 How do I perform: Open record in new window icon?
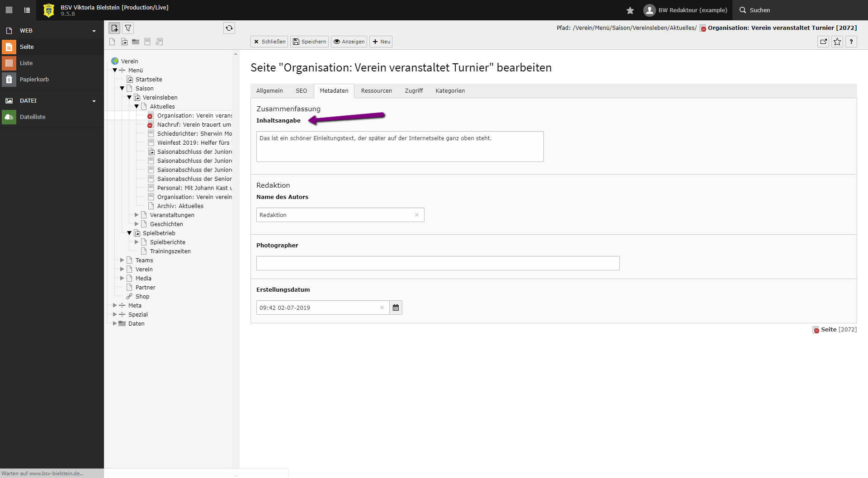823,42
